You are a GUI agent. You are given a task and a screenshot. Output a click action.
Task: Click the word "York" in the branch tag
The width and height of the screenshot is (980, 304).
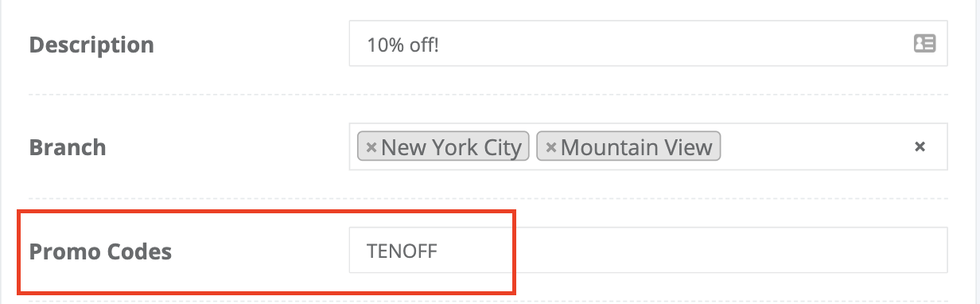[x=454, y=147]
